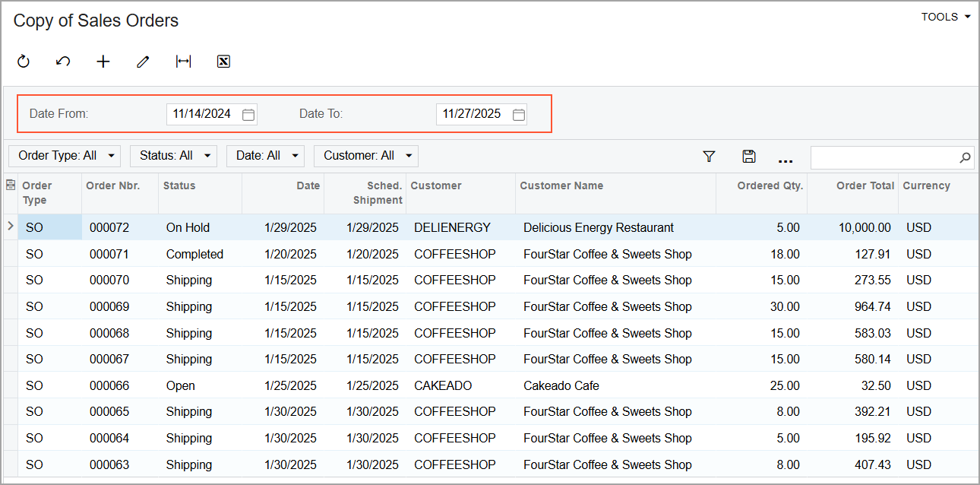Add a new record with plus icon

click(103, 62)
